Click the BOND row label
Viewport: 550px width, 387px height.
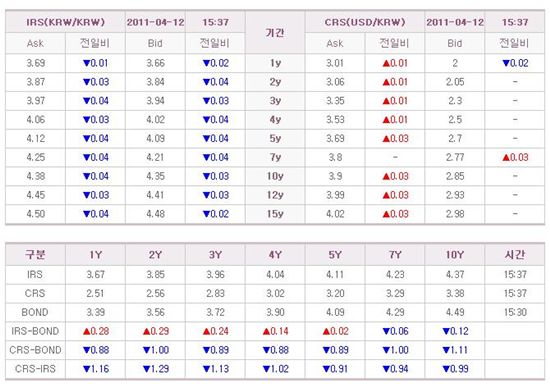click(35, 312)
